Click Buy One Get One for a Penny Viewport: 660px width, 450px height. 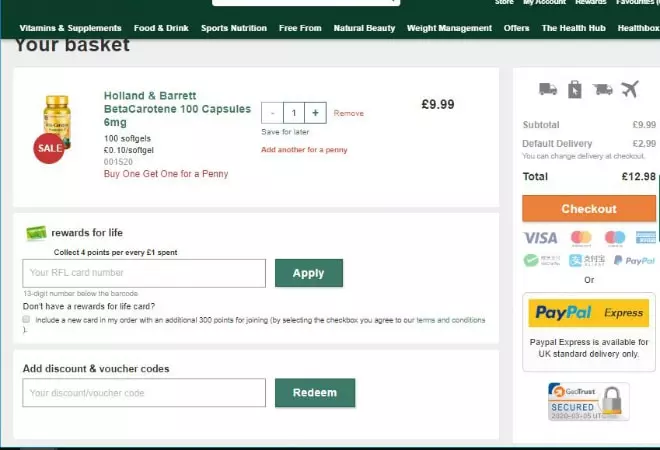point(166,174)
